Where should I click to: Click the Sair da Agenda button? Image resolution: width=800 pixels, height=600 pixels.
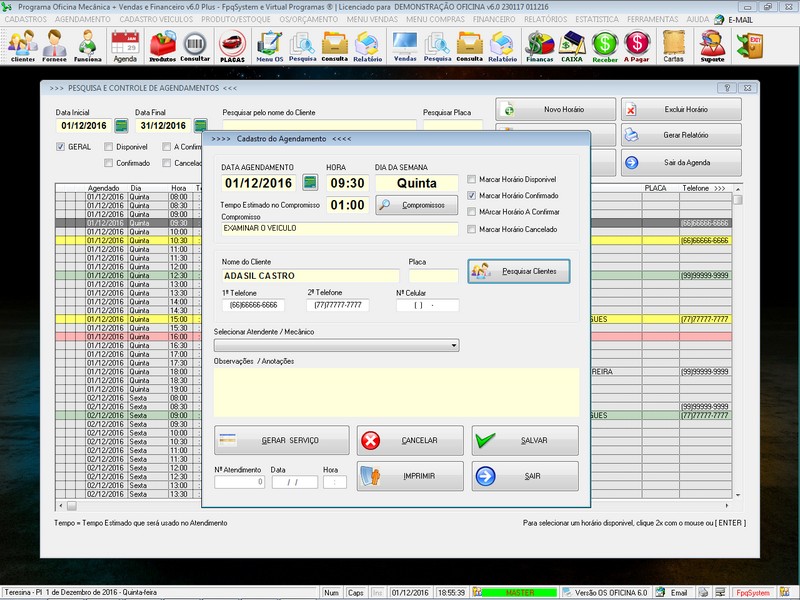[x=681, y=162]
